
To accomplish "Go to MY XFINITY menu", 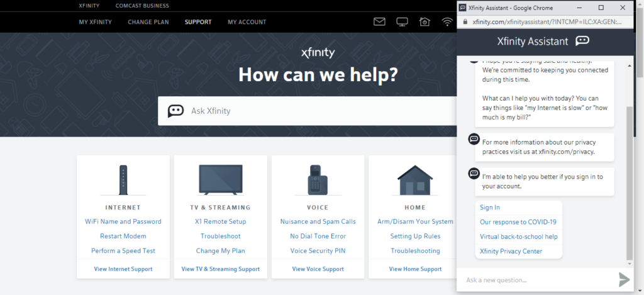I will pyautogui.click(x=96, y=22).
